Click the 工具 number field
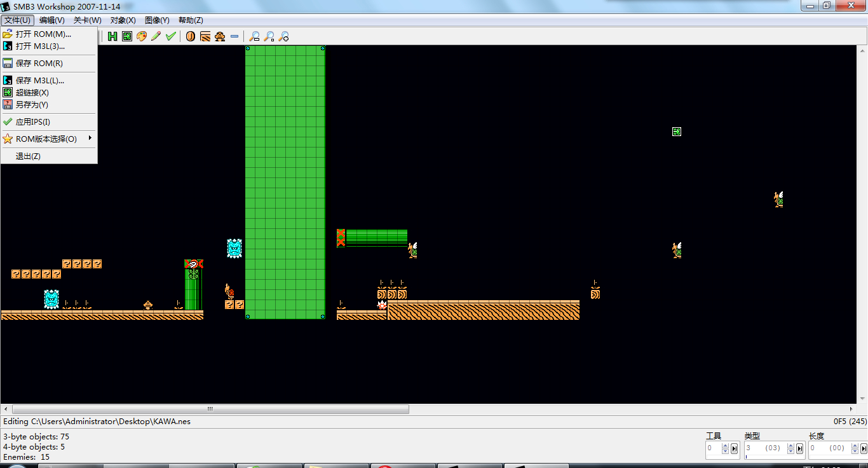The width and height of the screenshot is (868, 468). 714,448
